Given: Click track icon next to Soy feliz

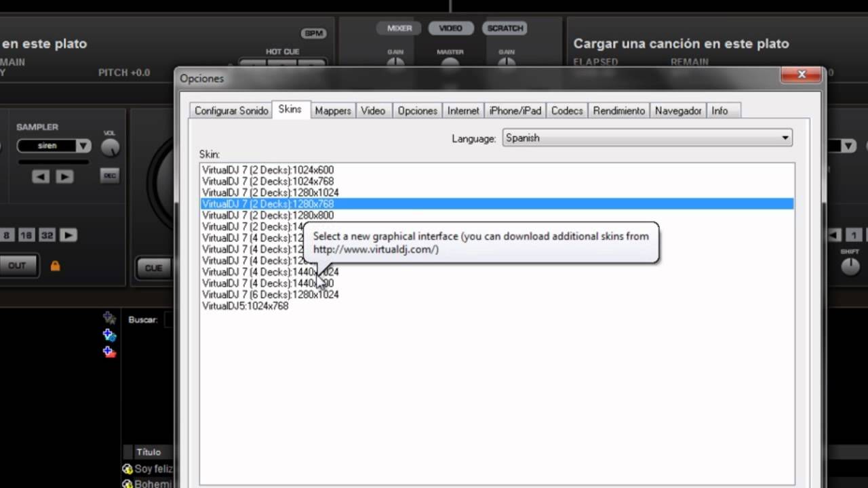Looking at the screenshot, I should [127, 469].
